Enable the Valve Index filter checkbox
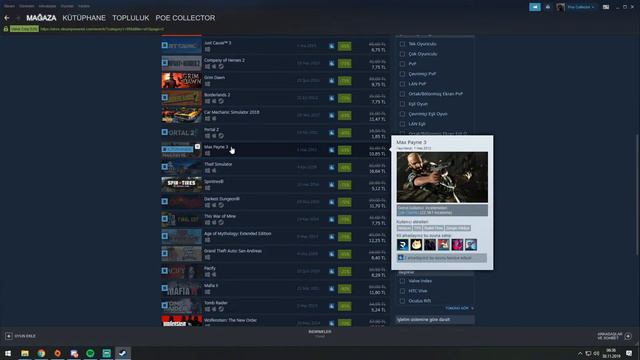The width and height of the screenshot is (640, 360). [x=402, y=281]
